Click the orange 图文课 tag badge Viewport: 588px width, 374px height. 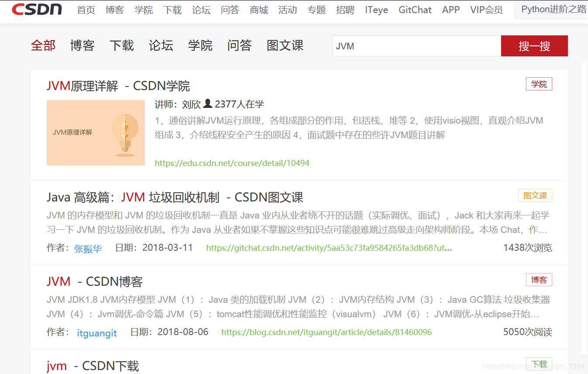(x=535, y=195)
